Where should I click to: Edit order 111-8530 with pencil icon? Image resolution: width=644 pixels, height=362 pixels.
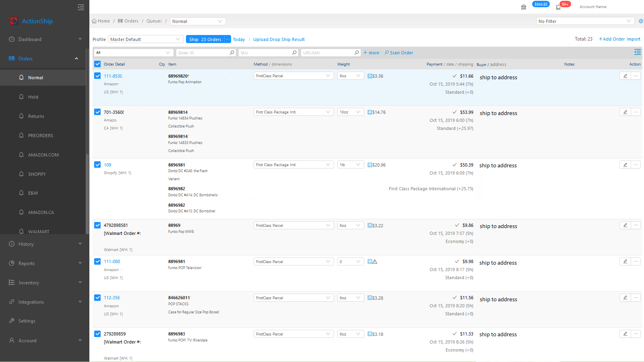point(625,76)
